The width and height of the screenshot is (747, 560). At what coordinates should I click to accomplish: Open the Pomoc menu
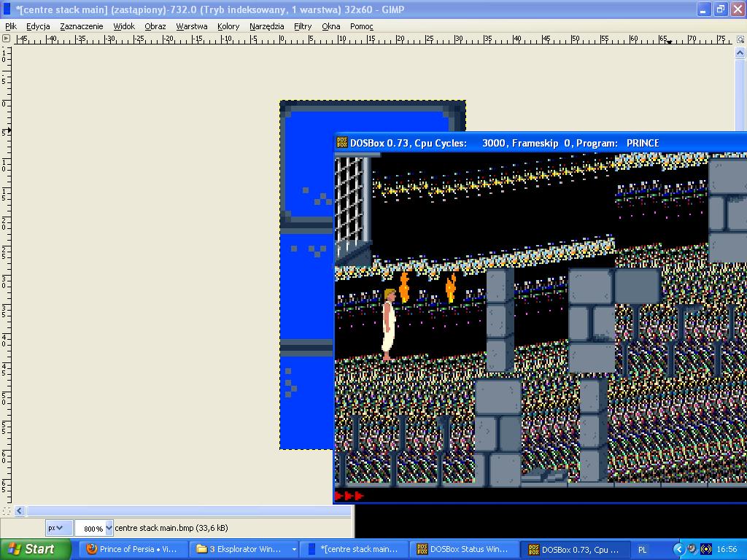(362, 26)
